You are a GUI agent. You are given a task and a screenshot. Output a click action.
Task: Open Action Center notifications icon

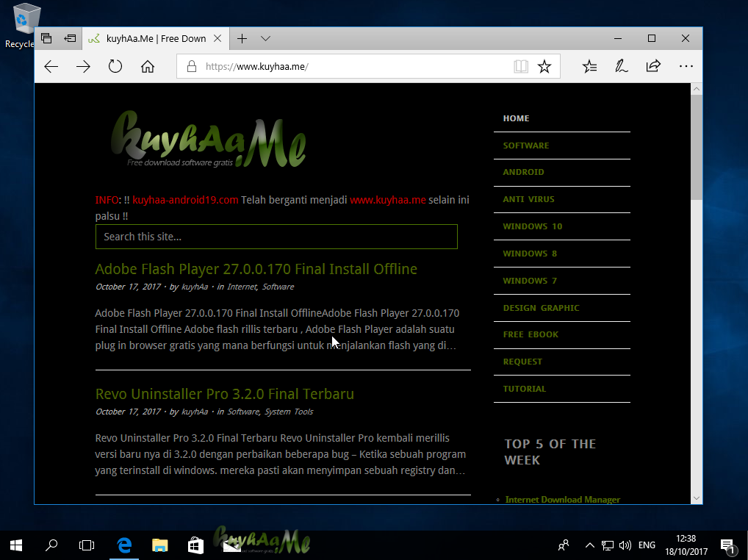(x=727, y=546)
